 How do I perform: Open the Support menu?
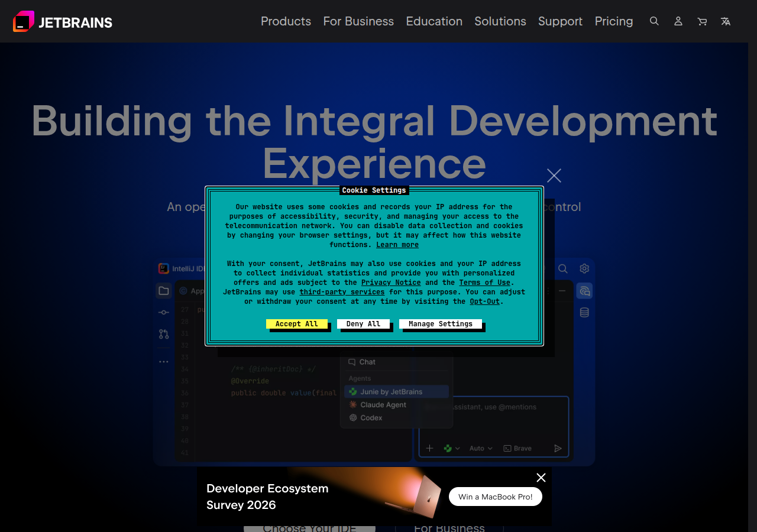click(x=560, y=21)
